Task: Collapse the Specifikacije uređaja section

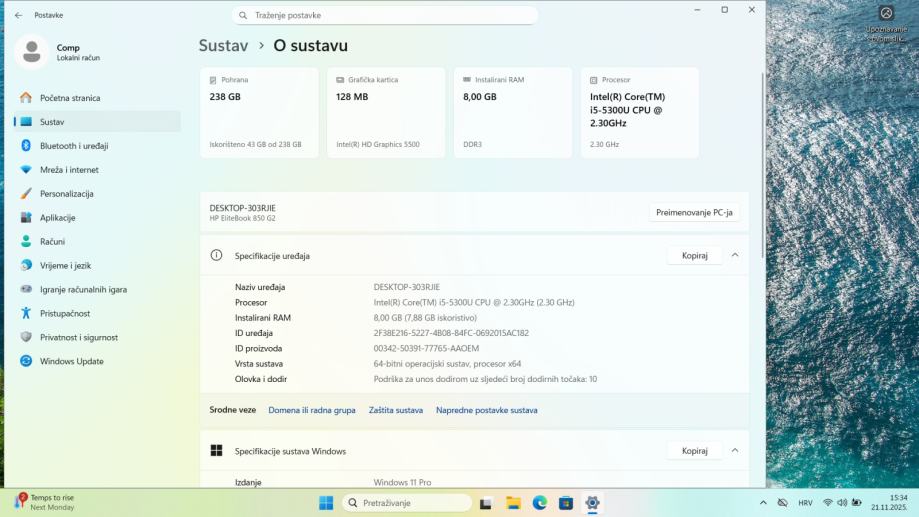Action: (735, 256)
